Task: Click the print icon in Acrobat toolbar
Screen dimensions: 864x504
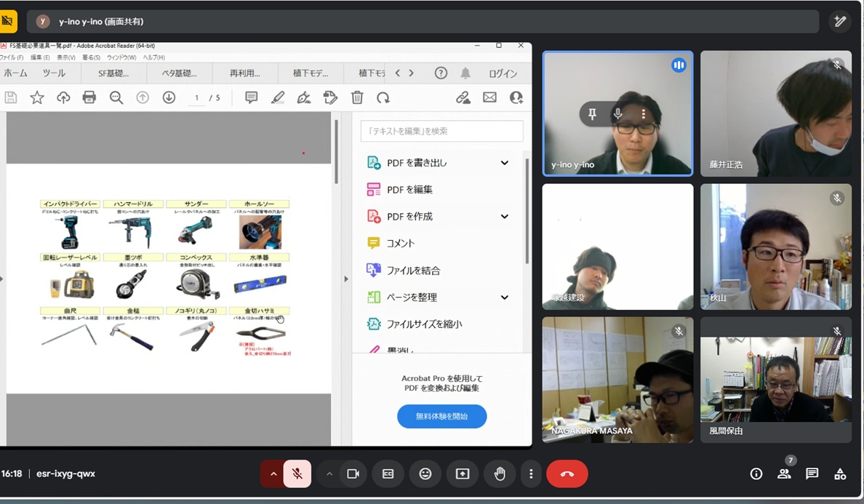Action: tap(89, 97)
